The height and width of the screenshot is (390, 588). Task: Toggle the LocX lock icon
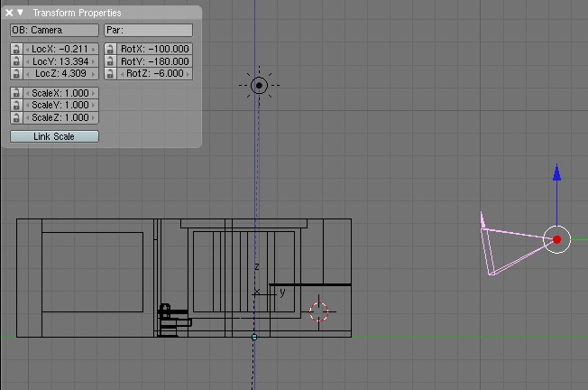[x=16, y=49]
